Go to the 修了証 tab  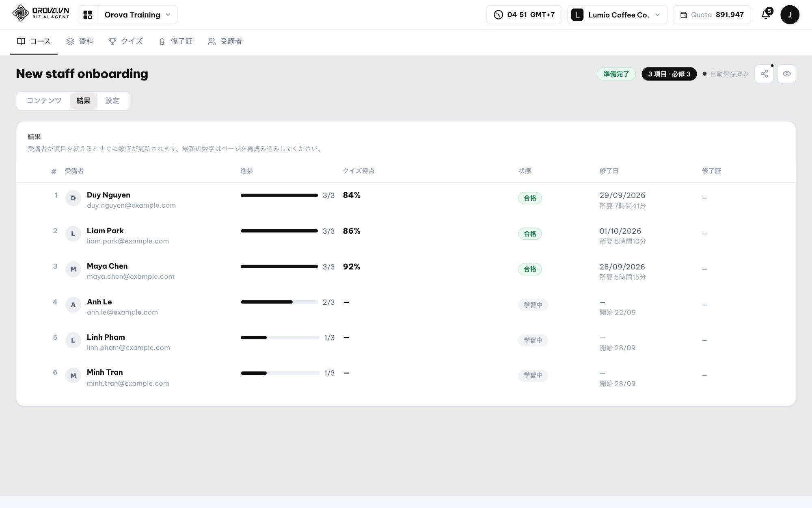175,41
